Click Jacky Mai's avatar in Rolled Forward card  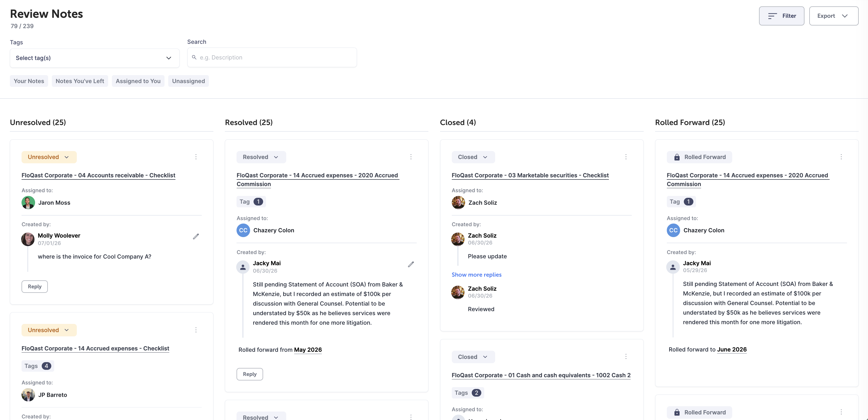(673, 267)
